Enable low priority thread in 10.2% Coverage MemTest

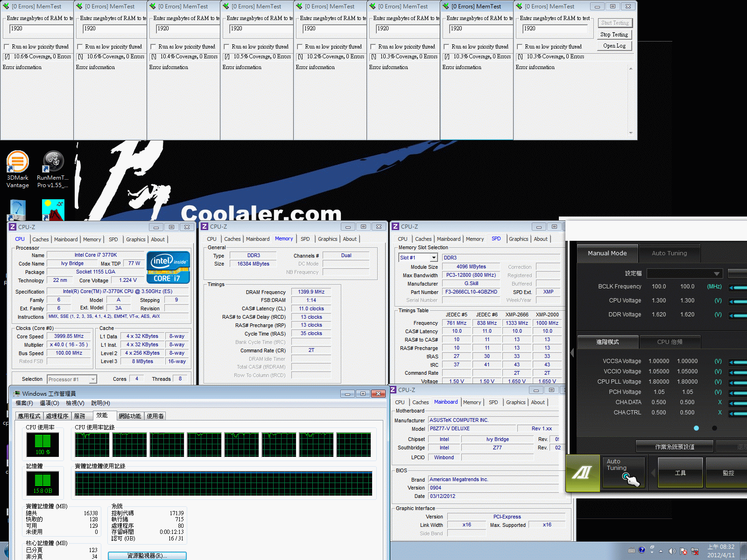tap(300, 47)
